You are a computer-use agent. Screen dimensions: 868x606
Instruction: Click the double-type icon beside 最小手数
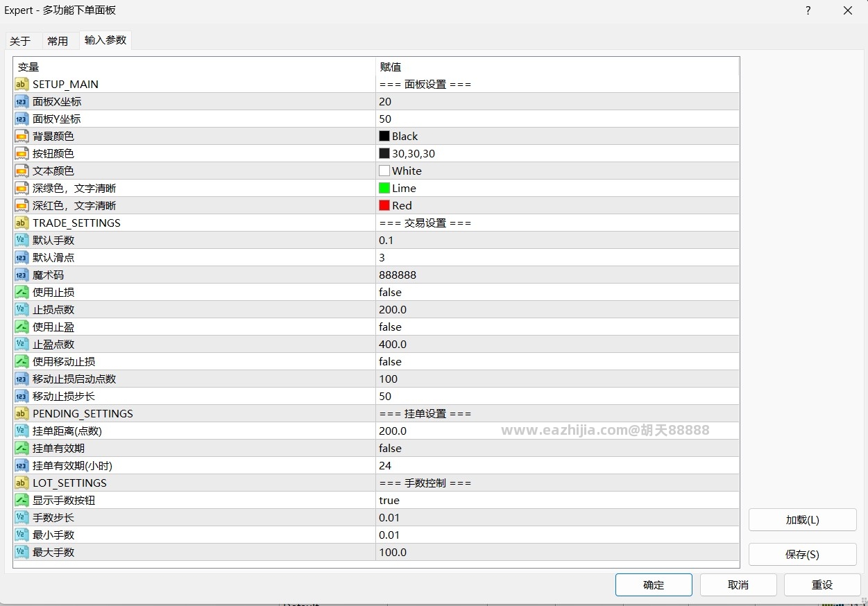(x=22, y=535)
